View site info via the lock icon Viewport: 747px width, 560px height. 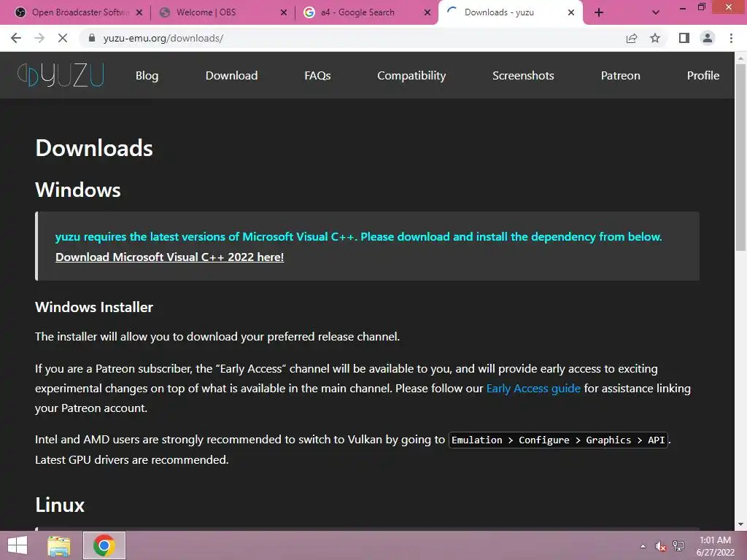(x=92, y=38)
